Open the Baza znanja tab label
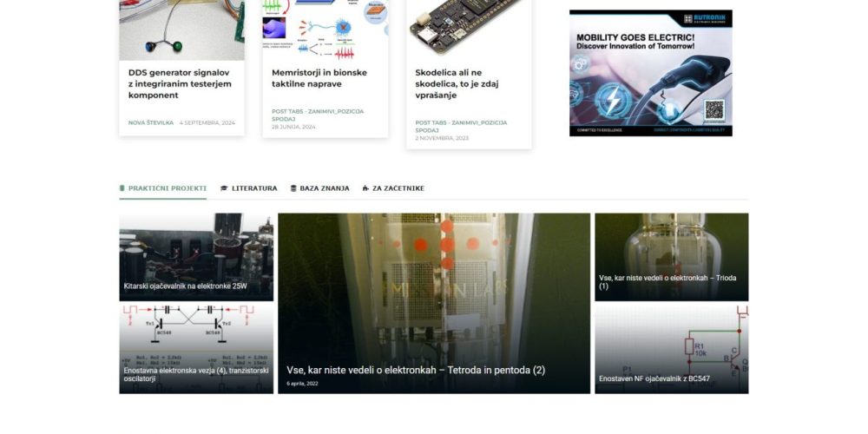868x434 pixels. coord(325,188)
